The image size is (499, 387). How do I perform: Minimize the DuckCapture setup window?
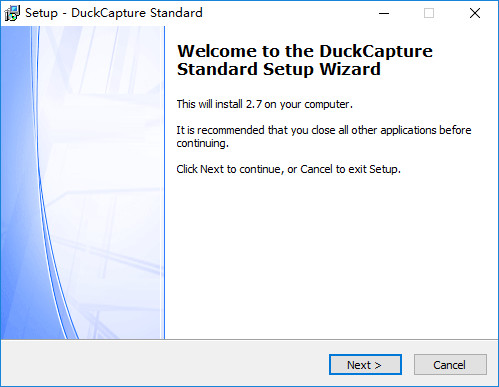tap(384, 13)
